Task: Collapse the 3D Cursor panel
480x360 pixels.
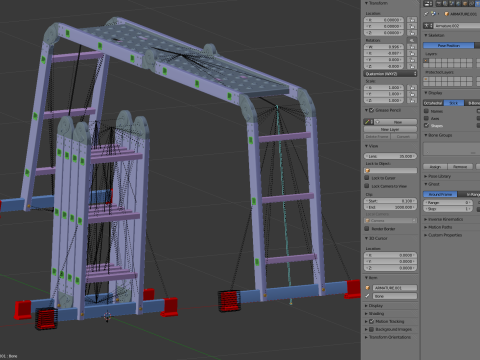Action: (367, 238)
